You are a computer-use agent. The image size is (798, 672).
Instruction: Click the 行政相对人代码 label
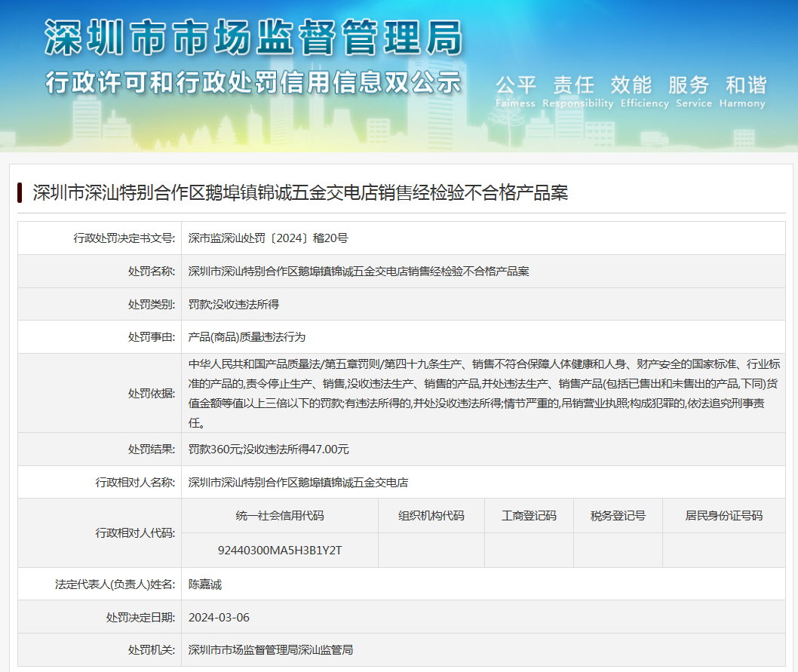(135, 533)
